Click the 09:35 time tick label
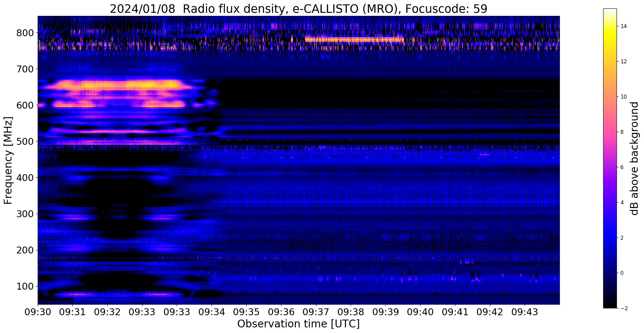This screenshot has height=333, width=644. (247, 312)
